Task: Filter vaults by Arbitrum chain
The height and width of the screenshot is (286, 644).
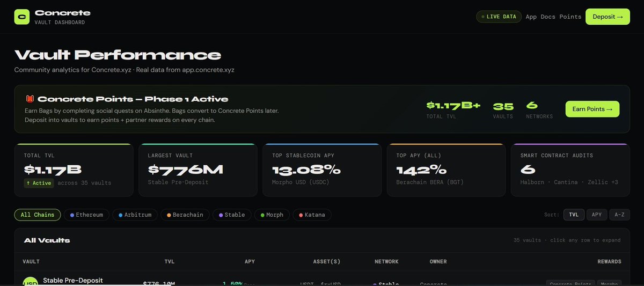Action: pos(134,215)
